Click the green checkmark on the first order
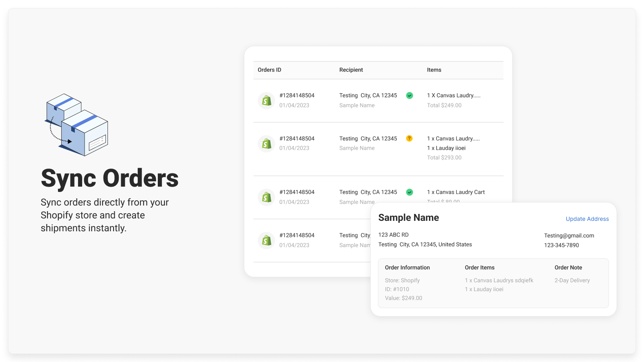This screenshot has width=644, height=362. [x=409, y=95]
